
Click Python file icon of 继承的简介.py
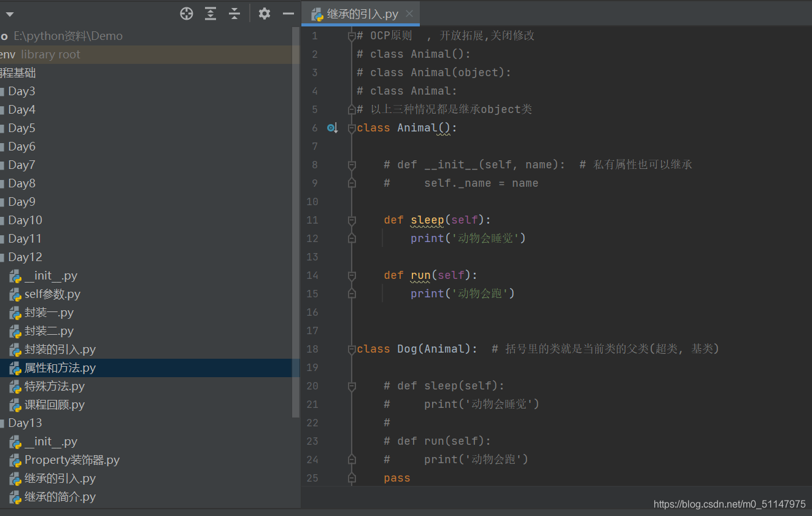pos(15,497)
